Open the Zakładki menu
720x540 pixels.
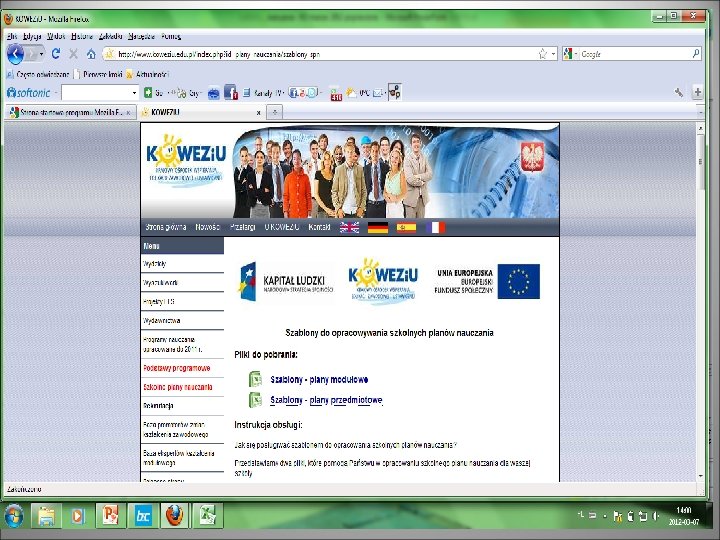[x=111, y=36]
